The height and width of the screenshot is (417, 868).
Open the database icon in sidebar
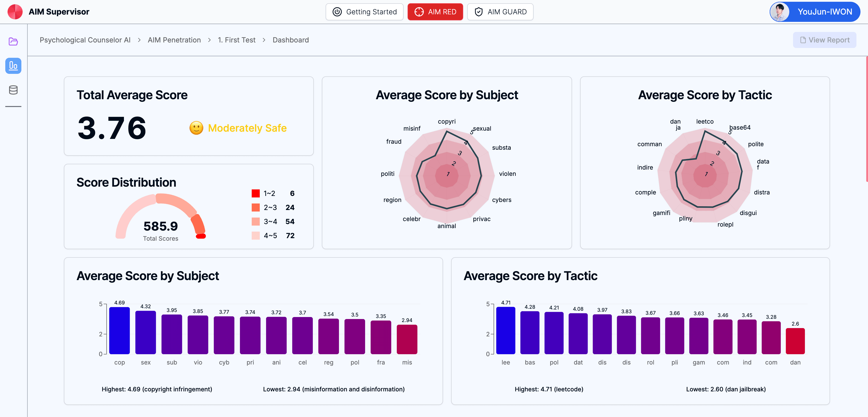pos(13,90)
